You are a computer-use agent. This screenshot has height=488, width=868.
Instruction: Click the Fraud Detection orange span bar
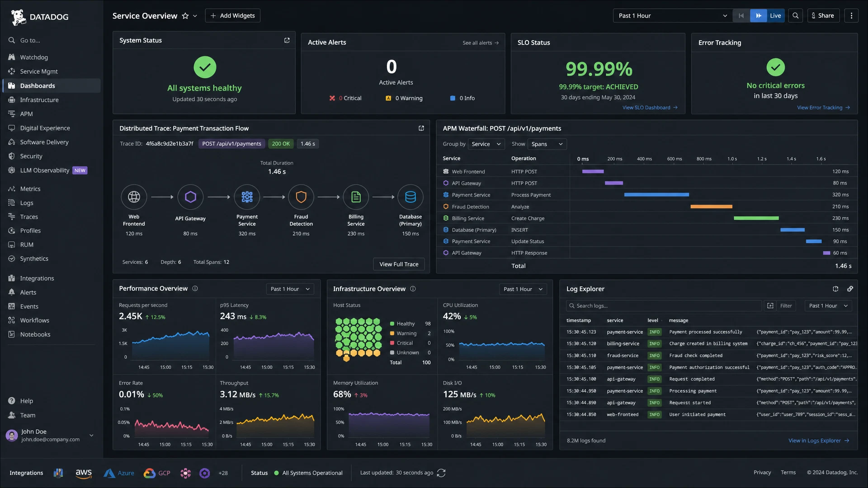[x=711, y=206]
